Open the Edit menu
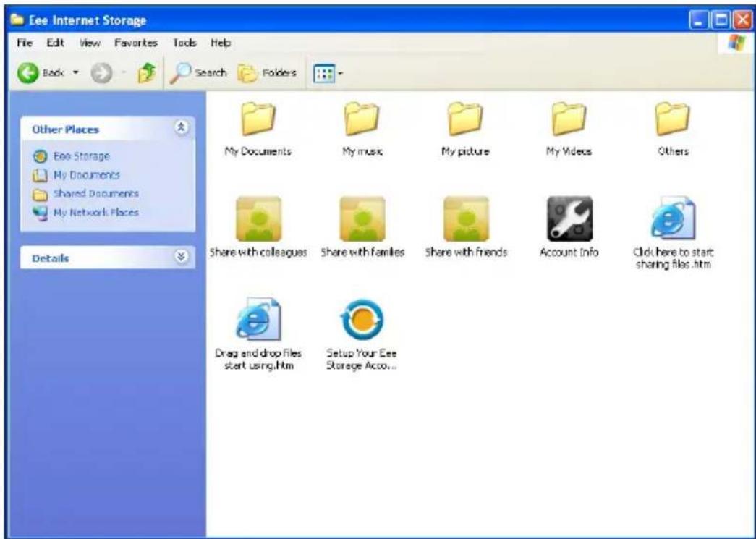The width and height of the screenshot is (756, 539). tap(56, 43)
